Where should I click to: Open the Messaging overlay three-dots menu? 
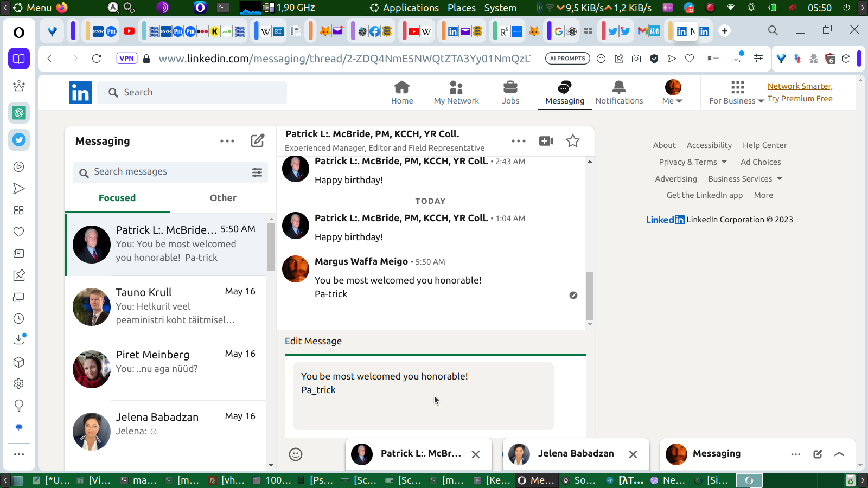pos(796,454)
